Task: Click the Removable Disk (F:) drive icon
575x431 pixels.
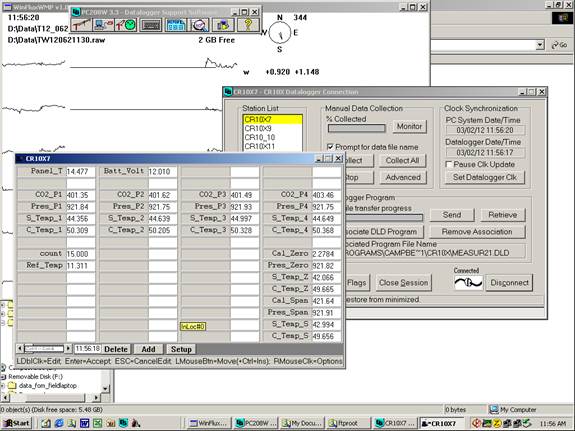Action: click(4, 377)
